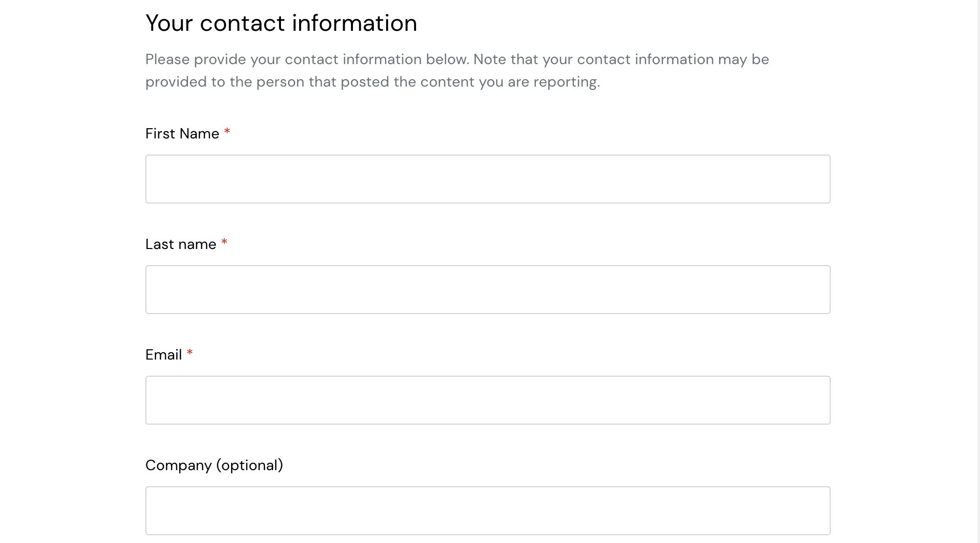
Task: Click the 'Email' field label
Action: pyautogui.click(x=163, y=355)
